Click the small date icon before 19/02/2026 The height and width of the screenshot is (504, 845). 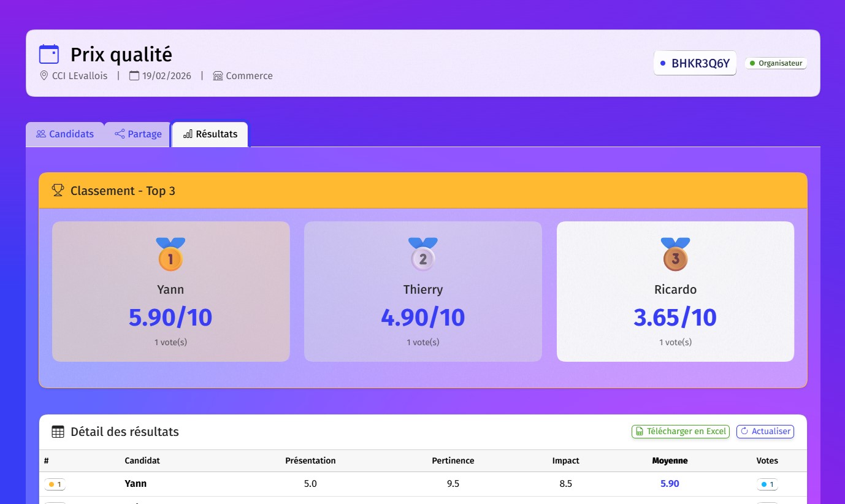[x=134, y=76]
